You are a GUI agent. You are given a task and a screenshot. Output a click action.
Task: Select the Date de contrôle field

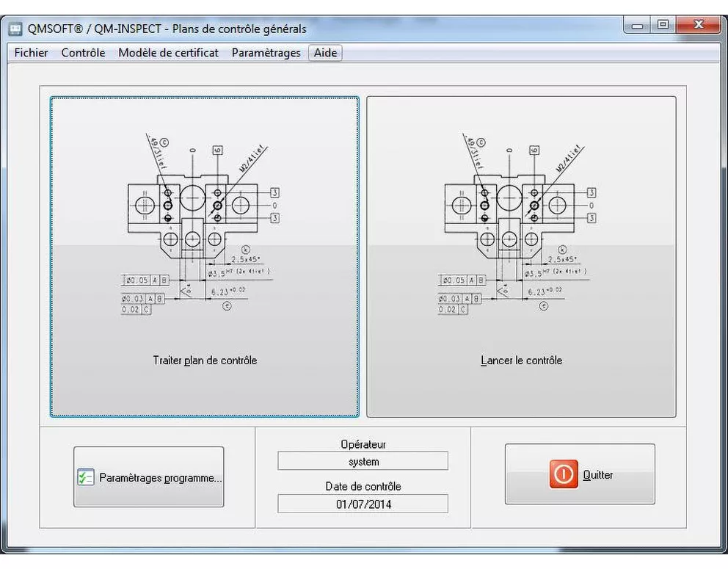(363, 504)
